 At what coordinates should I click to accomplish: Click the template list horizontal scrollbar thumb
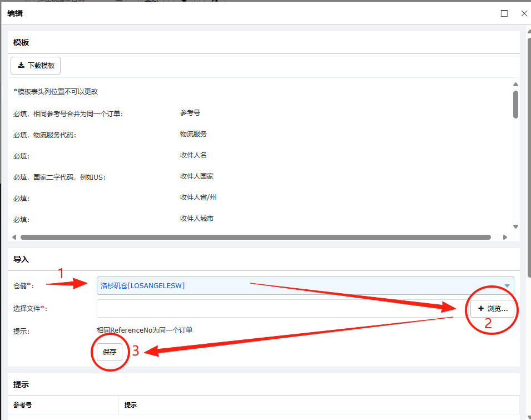pos(256,237)
